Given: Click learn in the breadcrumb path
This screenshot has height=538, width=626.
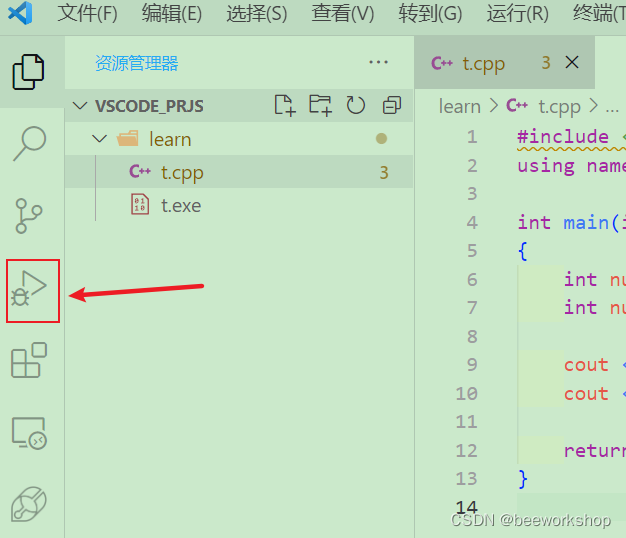Looking at the screenshot, I should click(460, 107).
